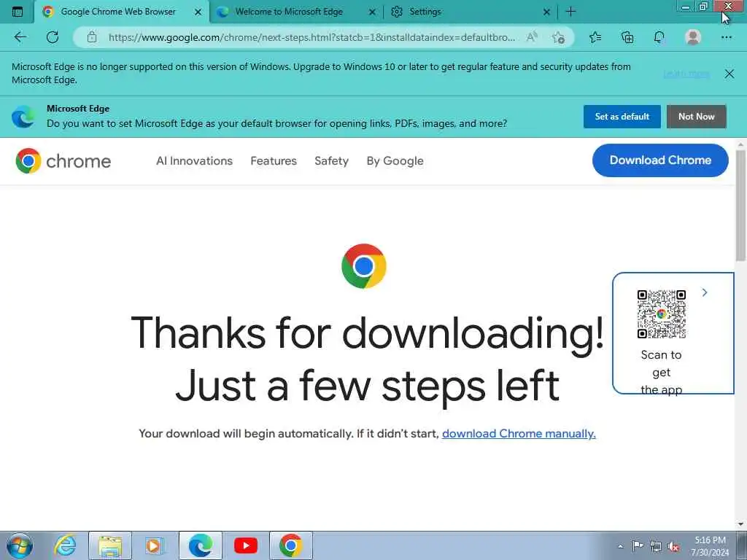Click the QR code image
The width and height of the screenshot is (747, 560).
click(x=661, y=314)
